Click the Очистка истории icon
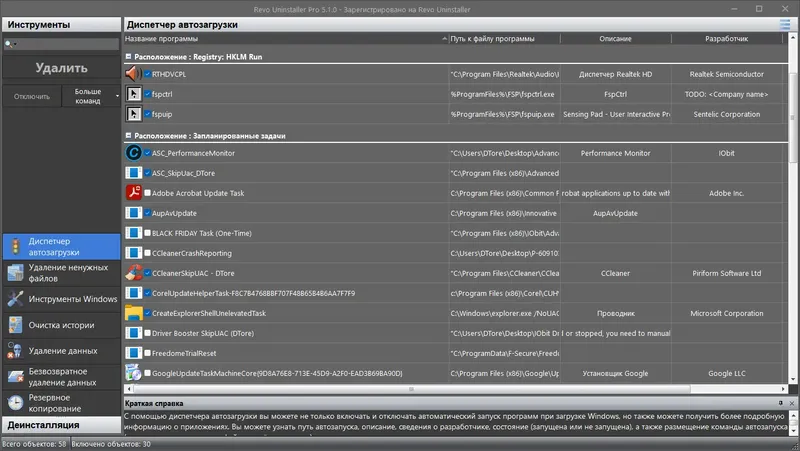Screen dimensions: 800x451 point(15,325)
